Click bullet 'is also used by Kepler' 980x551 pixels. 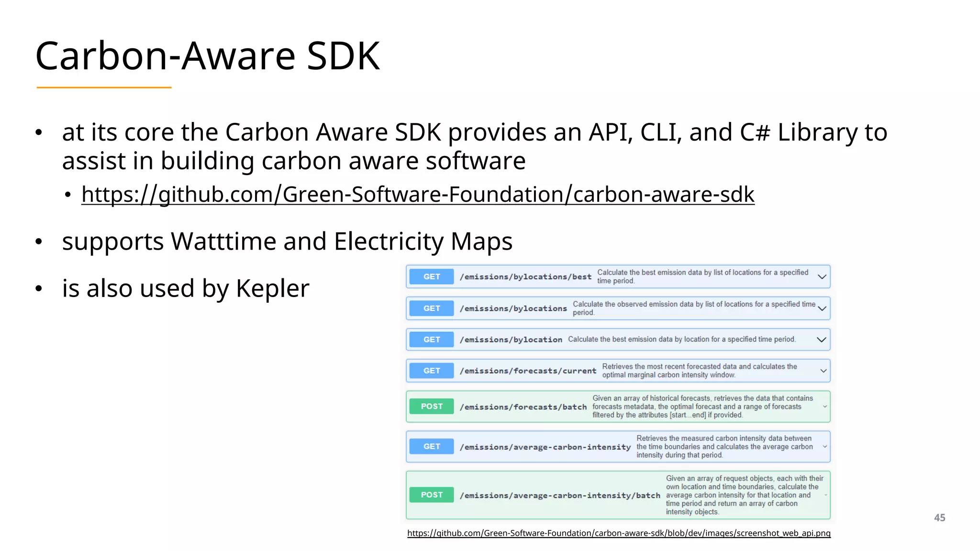point(186,288)
